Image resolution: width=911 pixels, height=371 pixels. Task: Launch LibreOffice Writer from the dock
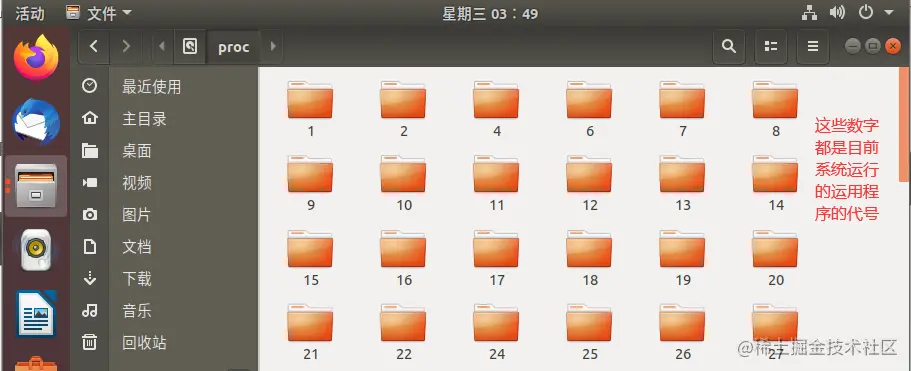coord(36,314)
